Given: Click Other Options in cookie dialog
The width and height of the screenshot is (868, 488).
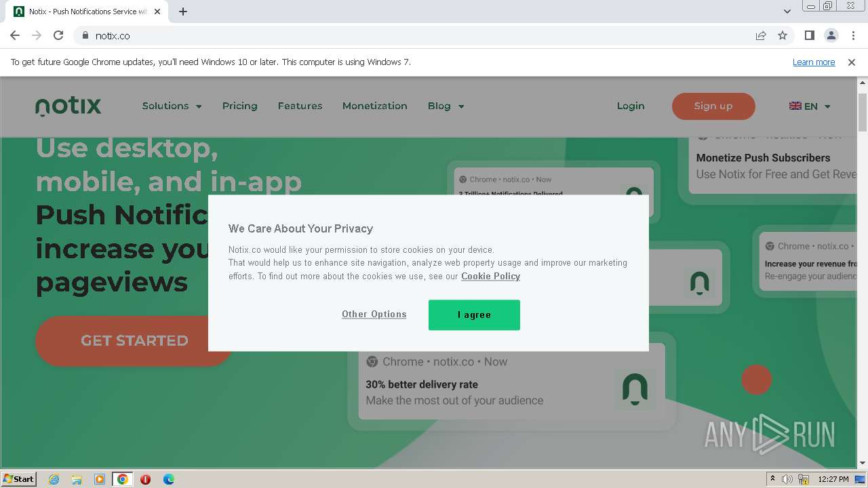Looking at the screenshot, I should coord(374,314).
